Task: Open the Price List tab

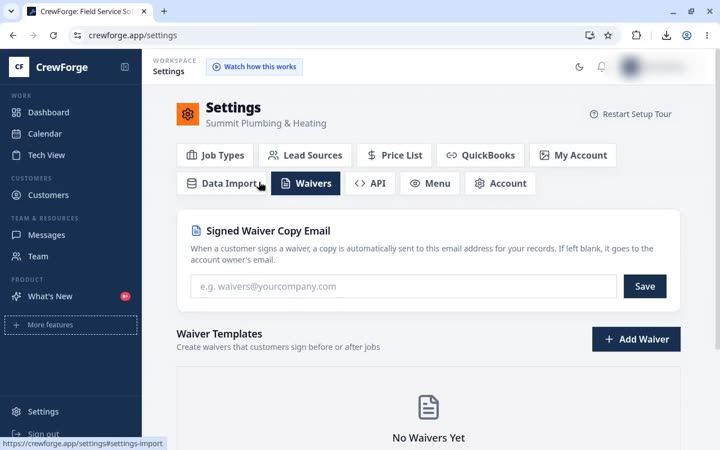Action: [x=394, y=155]
